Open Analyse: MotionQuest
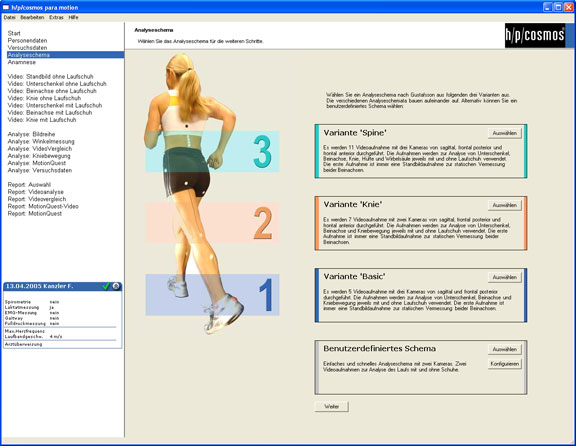Screen dimensions: 576x446 [x=37, y=163]
